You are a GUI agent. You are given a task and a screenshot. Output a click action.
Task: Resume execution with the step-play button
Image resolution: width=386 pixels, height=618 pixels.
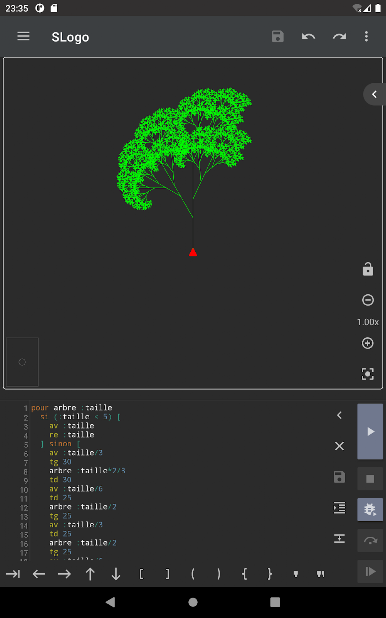[370, 571]
